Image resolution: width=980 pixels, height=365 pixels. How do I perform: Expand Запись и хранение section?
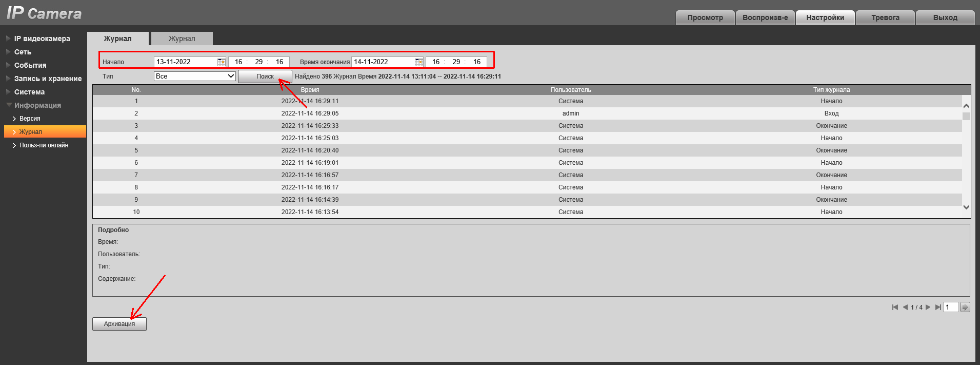click(48, 79)
